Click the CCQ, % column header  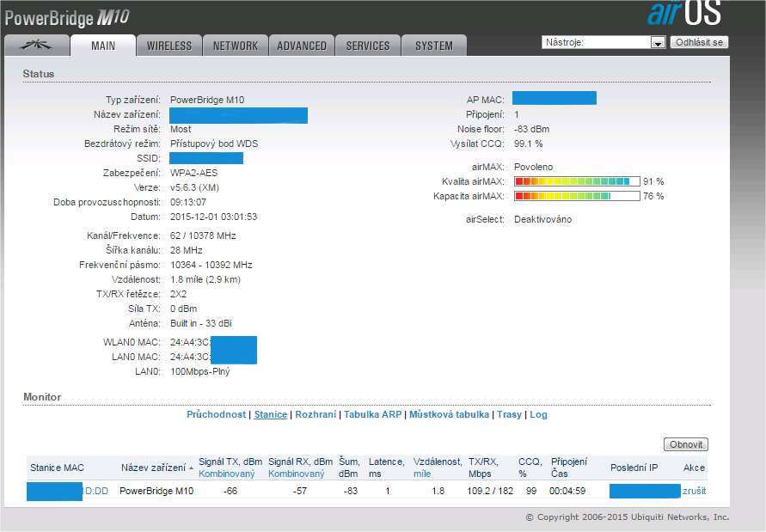pyautogui.click(x=530, y=468)
